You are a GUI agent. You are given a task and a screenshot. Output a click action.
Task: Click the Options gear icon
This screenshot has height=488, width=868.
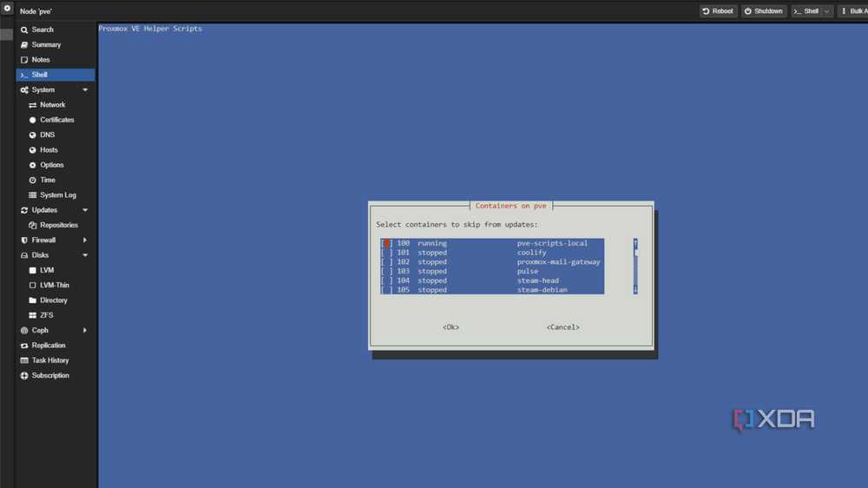[33, 165]
